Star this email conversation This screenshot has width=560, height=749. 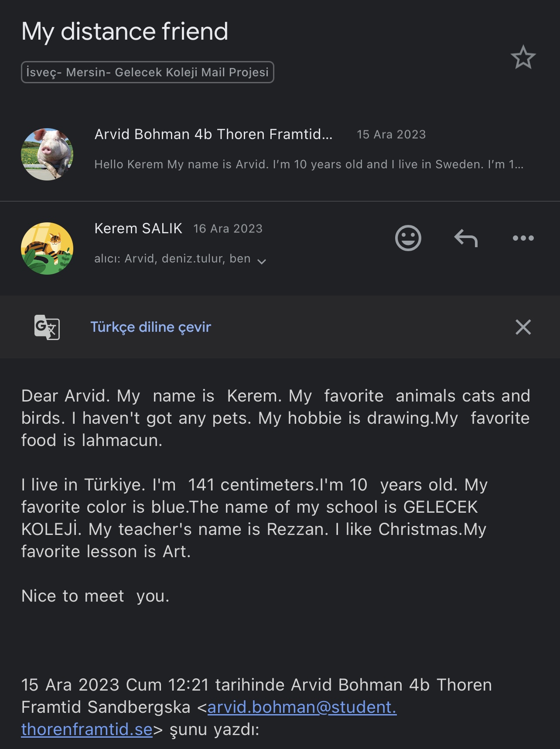coord(523,58)
